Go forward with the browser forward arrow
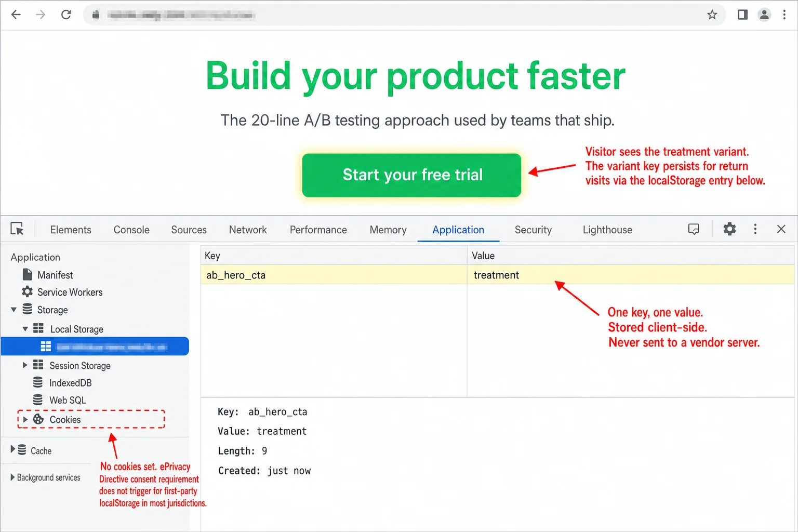The width and height of the screenshot is (798, 532). (41, 15)
